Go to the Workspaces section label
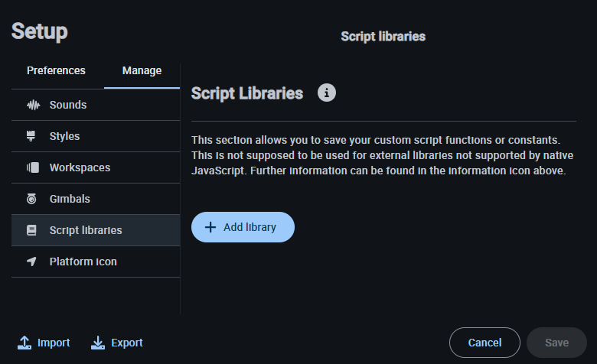The width and height of the screenshot is (597, 364). tap(80, 167)
